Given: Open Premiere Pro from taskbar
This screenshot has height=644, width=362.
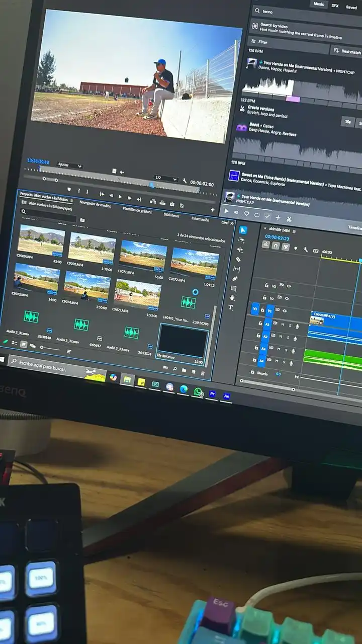Looking at the screenshot, I should pyautogui.click(x=212, y=394).
